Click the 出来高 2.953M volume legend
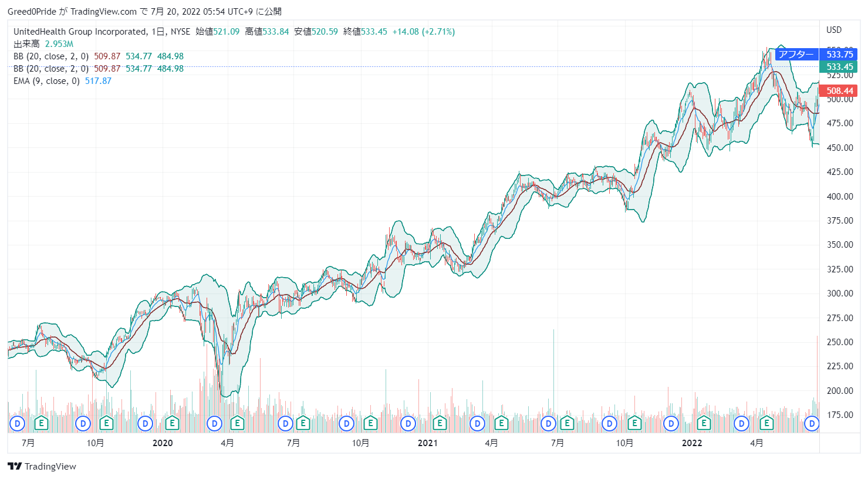This screenshot has height=479, width=868. (43, 44)
